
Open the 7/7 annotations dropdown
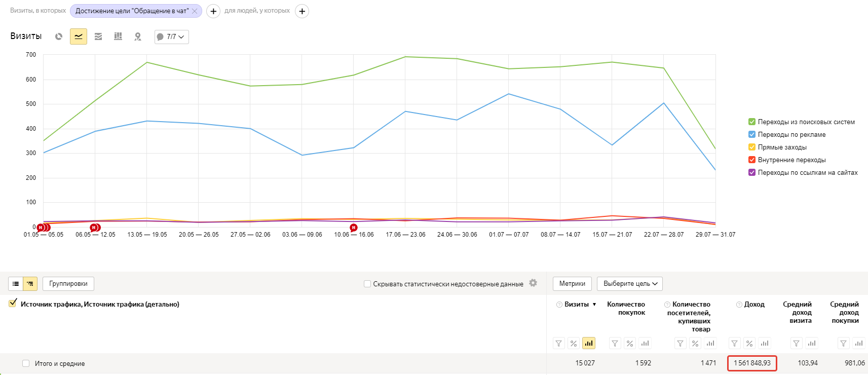[171, 37]
